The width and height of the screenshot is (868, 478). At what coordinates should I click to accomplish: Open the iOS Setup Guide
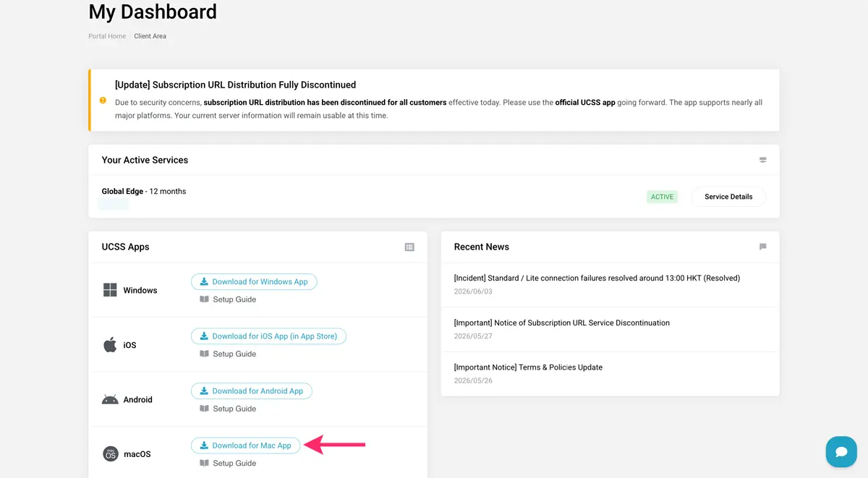[x=228, y=354]
